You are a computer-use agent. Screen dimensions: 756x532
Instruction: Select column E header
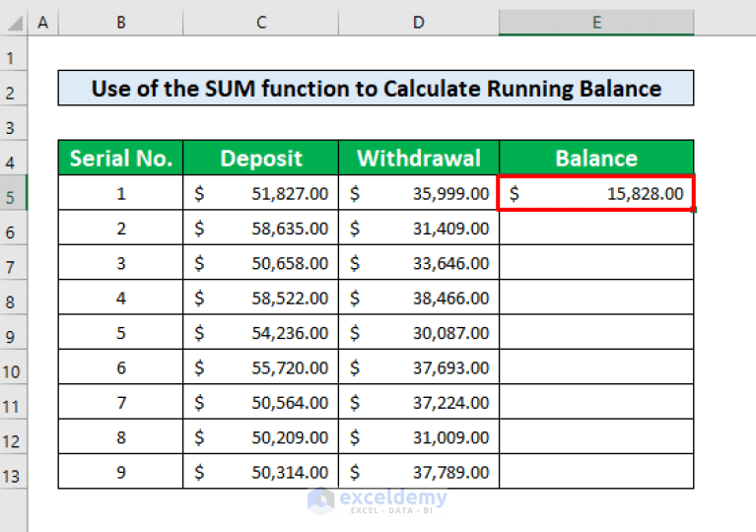point(596,22)
